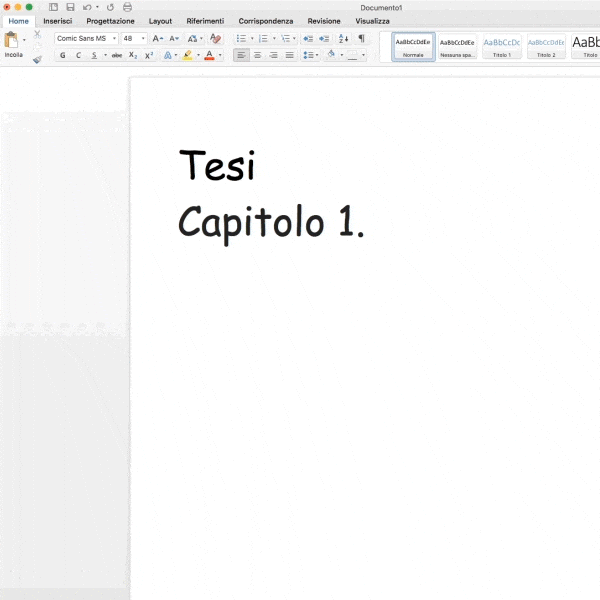
Task: Toggle strikethrough abc formatting
Action: click(x=117, y=55)
